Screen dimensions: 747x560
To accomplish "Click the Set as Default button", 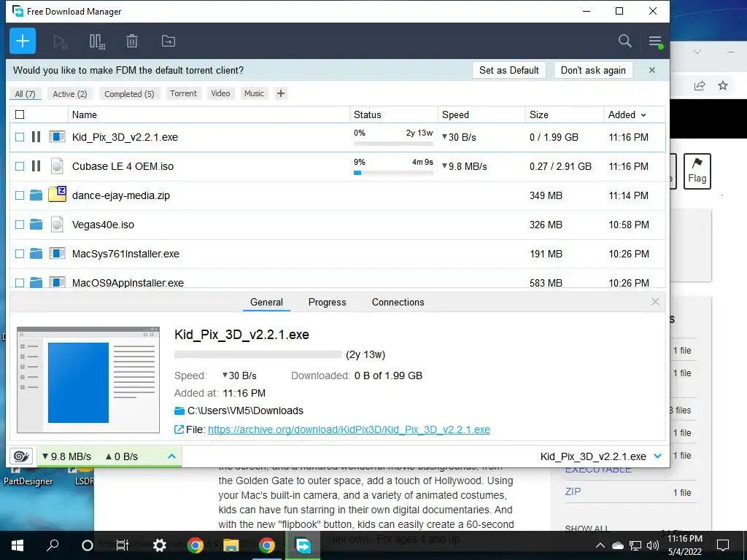I will coord(508,70).
